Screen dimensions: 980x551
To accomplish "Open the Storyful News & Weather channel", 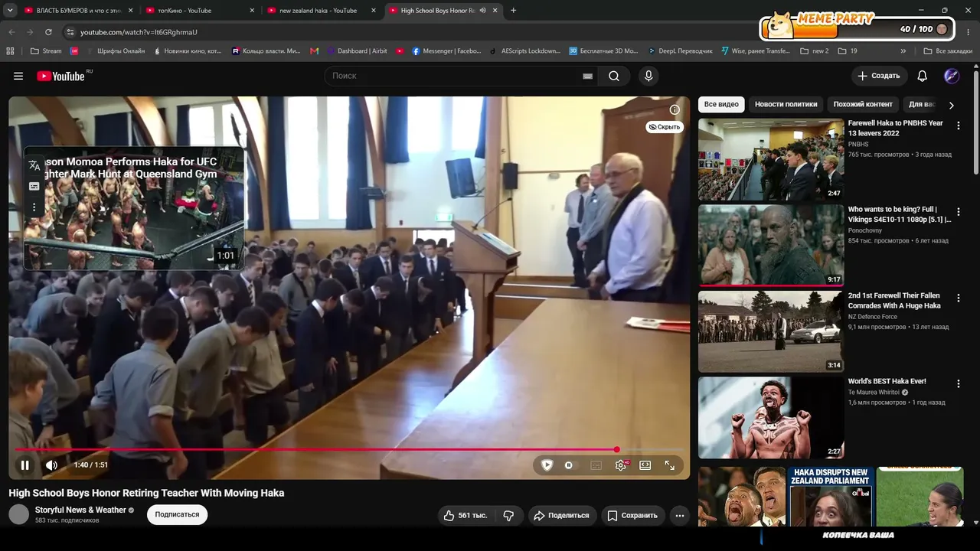I will [80, 510].
